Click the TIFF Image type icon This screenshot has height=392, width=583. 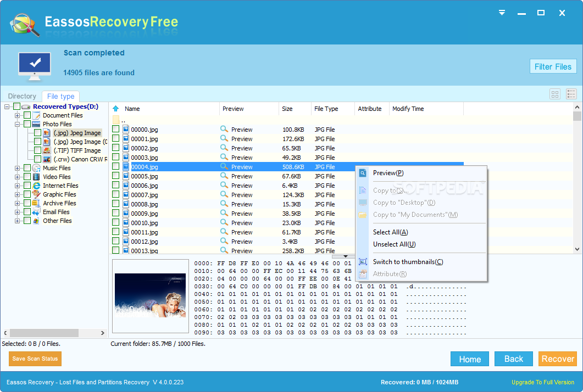(x=47, y=150)
